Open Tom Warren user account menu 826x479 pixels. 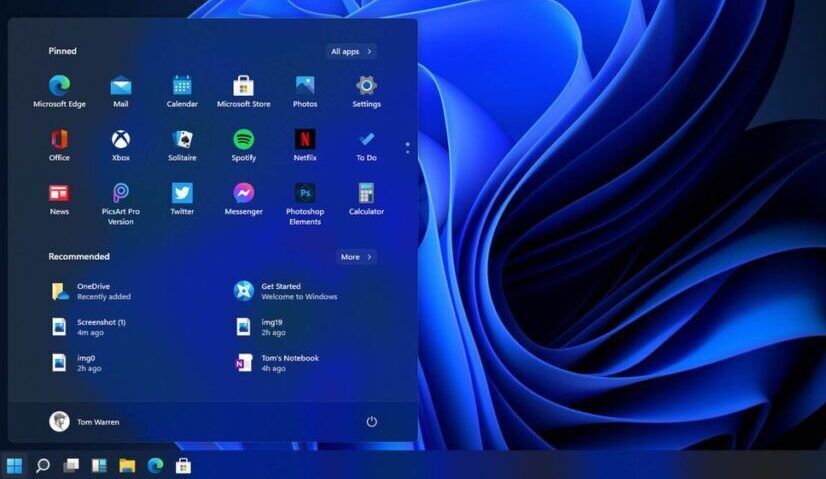coord(84,422)
